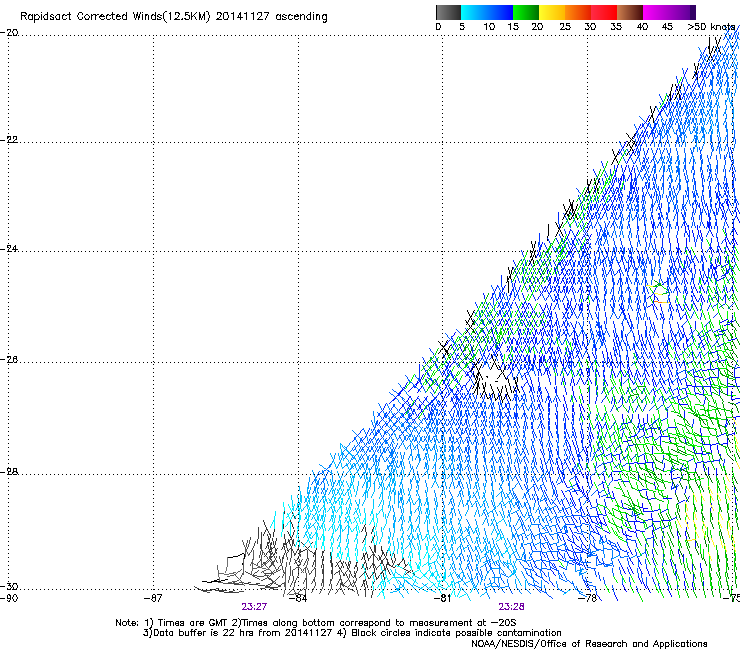Viewport: 740px width, 650px height.
Task: Click the '25' legend scale label
Action: point(565,27)
